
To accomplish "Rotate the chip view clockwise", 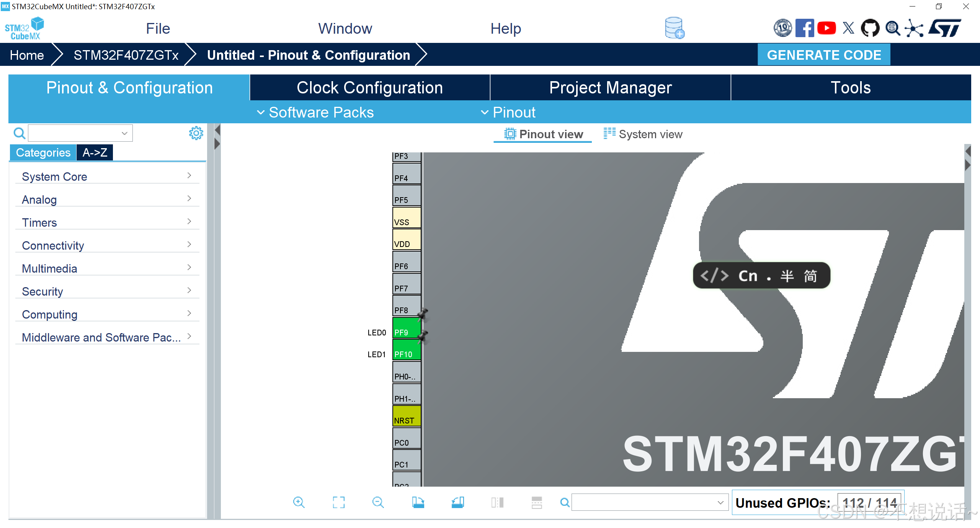I will [418, 502].
